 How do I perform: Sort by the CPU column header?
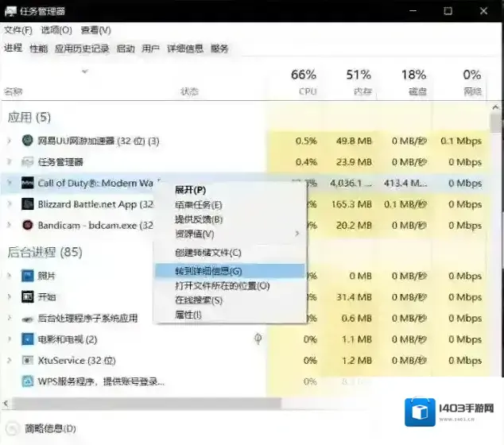[x=304, y=81]
